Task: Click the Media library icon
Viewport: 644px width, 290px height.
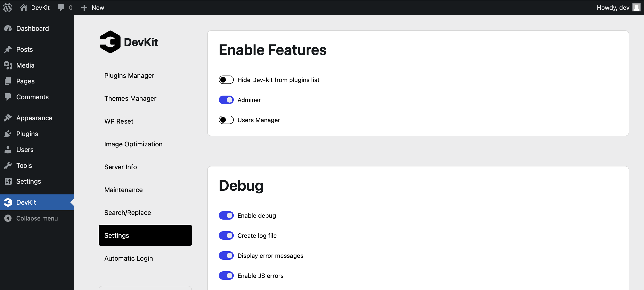Action: (x=8, y=65)
